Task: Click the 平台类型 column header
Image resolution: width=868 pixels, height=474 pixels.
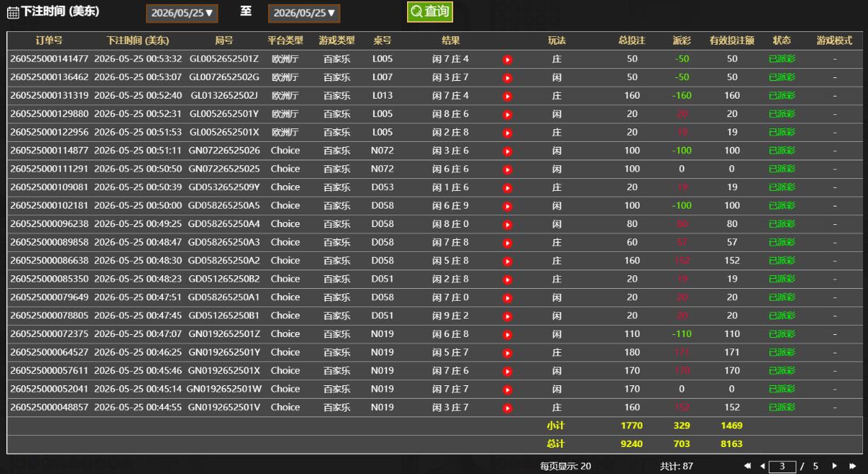Action: [285, 40]
